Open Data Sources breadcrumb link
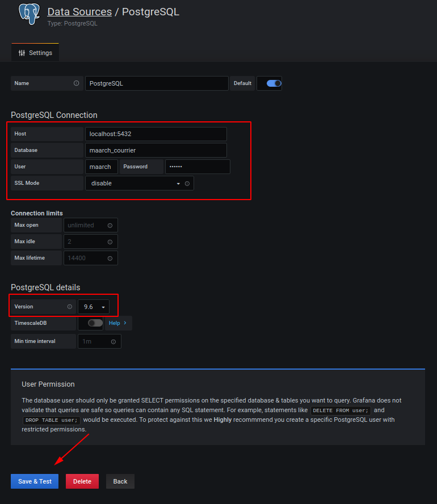 point(79,12)
